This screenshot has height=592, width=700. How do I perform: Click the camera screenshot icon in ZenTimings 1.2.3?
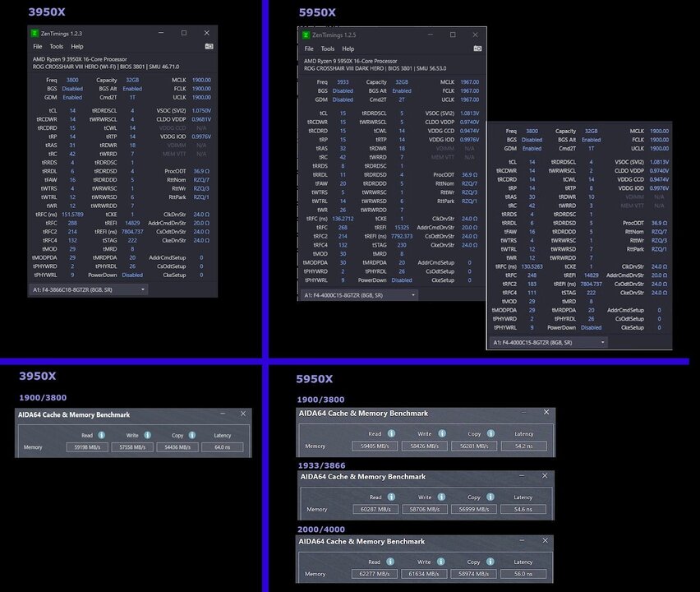pos(209,47)
